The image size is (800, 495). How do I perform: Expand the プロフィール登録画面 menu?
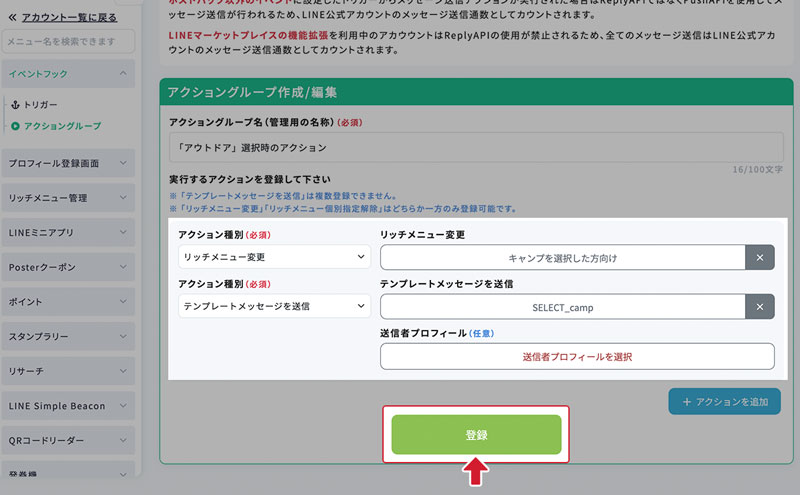68,163
